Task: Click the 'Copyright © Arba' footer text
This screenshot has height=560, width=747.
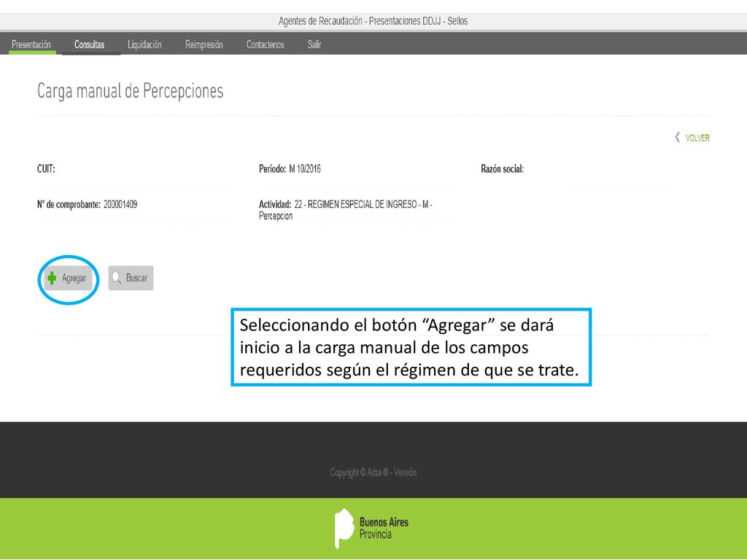Action: pyautogui.click(x=373, y=472)
